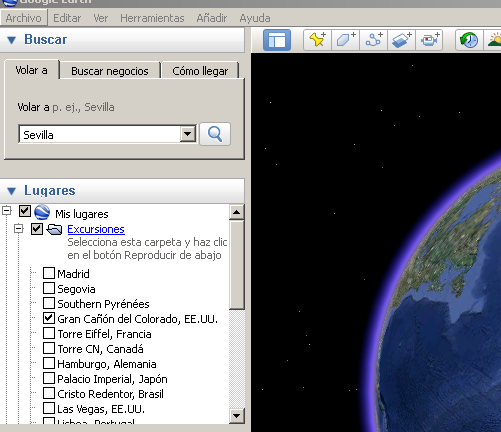Collapse the Buscar panel triangle
Image resolution: width=501 pixels, height=432 pixels.
point(12,40)
